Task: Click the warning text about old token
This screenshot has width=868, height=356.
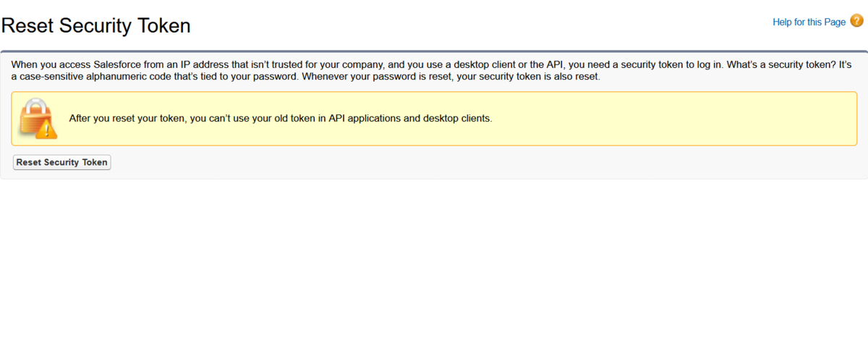Action: (x=281, y=118)
